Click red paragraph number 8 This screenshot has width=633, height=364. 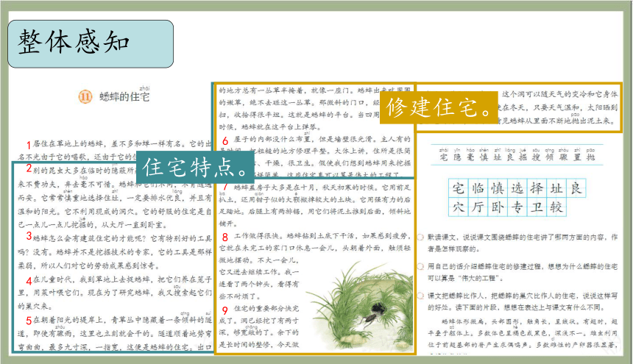pyautogui.click(x=225, y=237)
